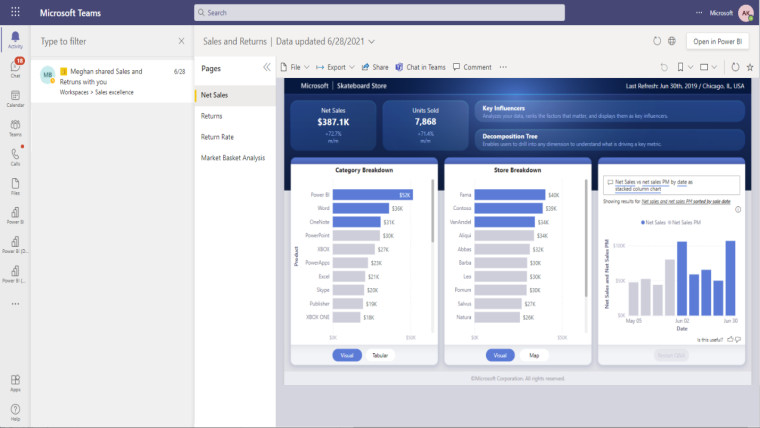
Task: Expand the Data updated 6/28/2021 chevron
Action: (x=372, y=42)
